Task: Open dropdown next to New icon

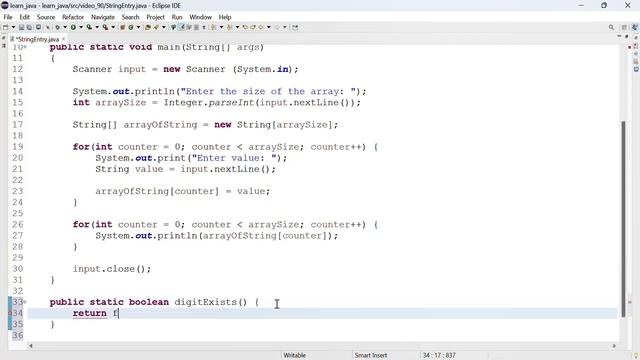Action: [x=13, y=27]
